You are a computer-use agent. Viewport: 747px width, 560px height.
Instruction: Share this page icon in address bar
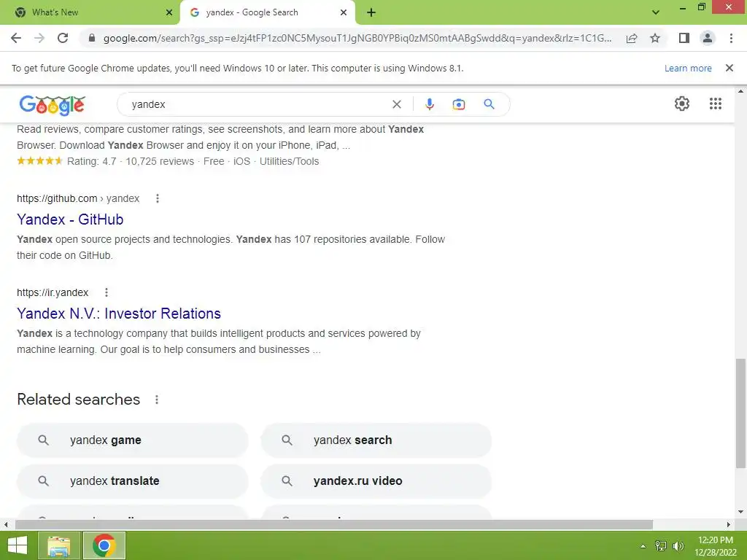[632, 38]
